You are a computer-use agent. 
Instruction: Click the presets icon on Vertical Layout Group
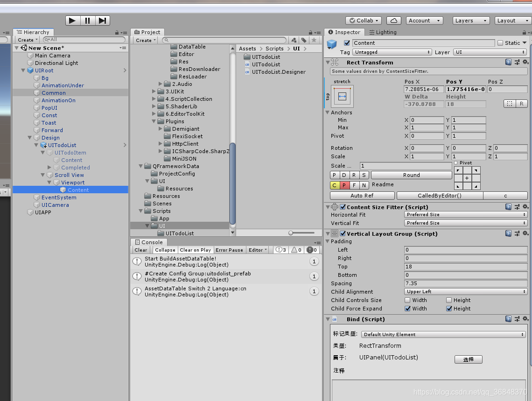click(x=518, y=233)
